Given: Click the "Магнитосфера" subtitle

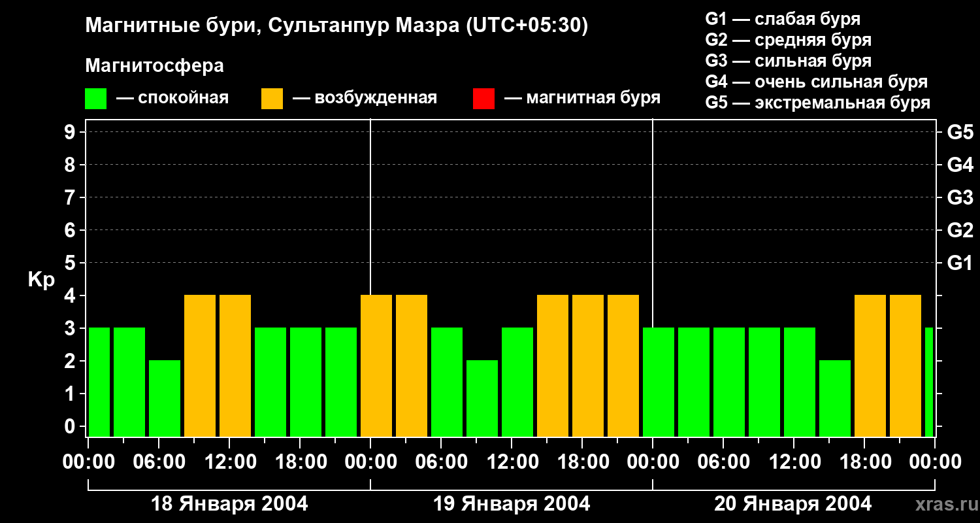Looking at the screenshot, I should pyautogui.click(x=155, y=66).
